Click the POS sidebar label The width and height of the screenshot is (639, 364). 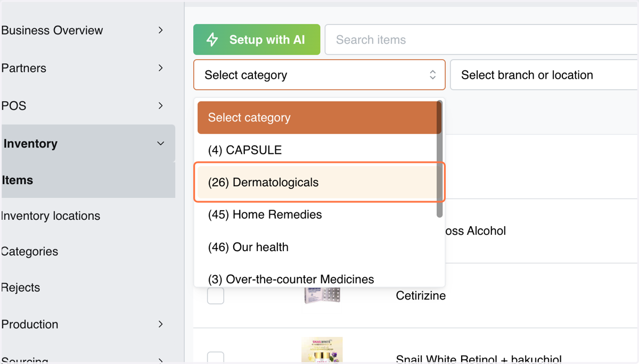(x=14, y=106)
